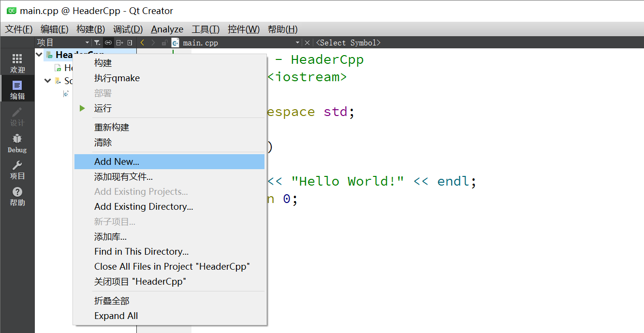Viewport: 644px width, 333px height.
Task: Click the filter tree icon
Action: 97,43
